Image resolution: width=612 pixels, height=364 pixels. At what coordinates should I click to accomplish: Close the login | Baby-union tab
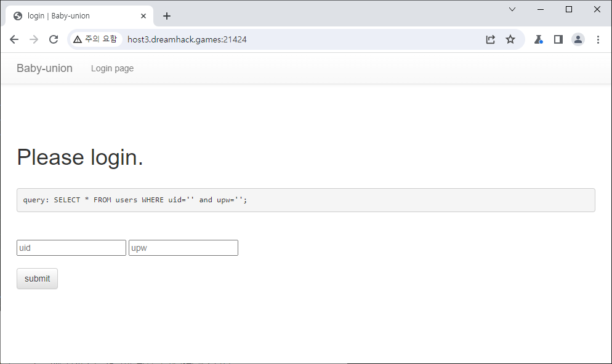click(143, 16)
